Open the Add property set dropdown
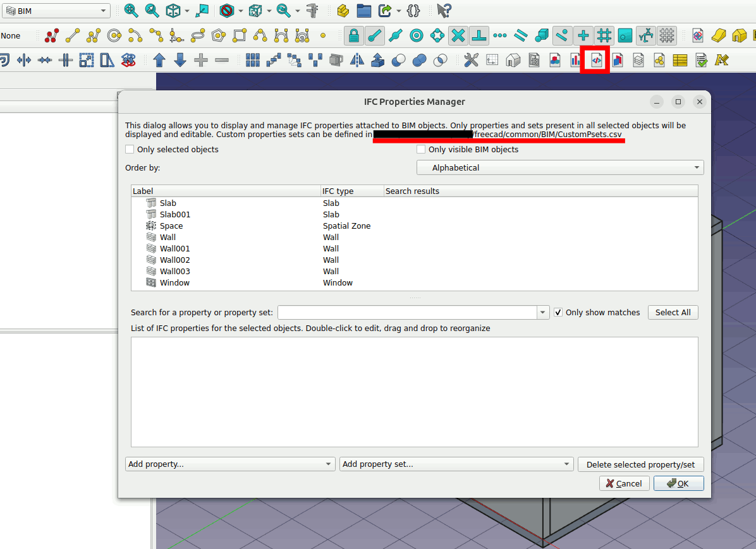This screenshot has height=549, width=756. coord(456,464)
